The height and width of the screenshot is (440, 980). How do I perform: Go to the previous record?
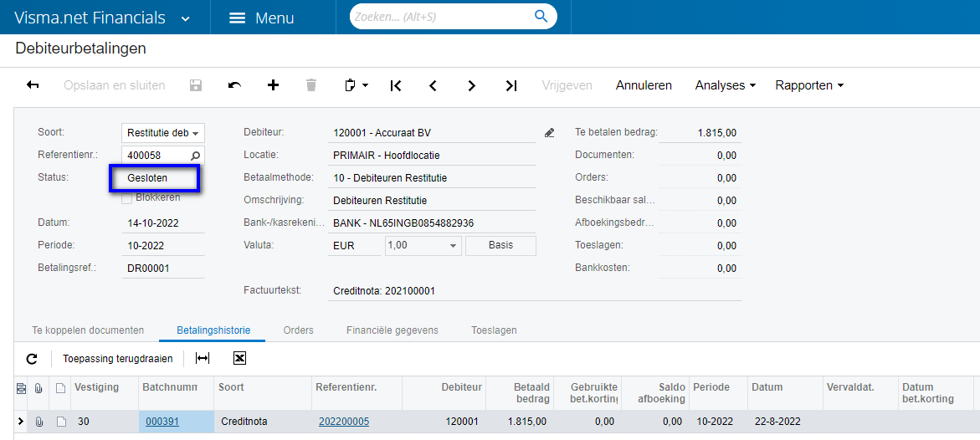433,85
